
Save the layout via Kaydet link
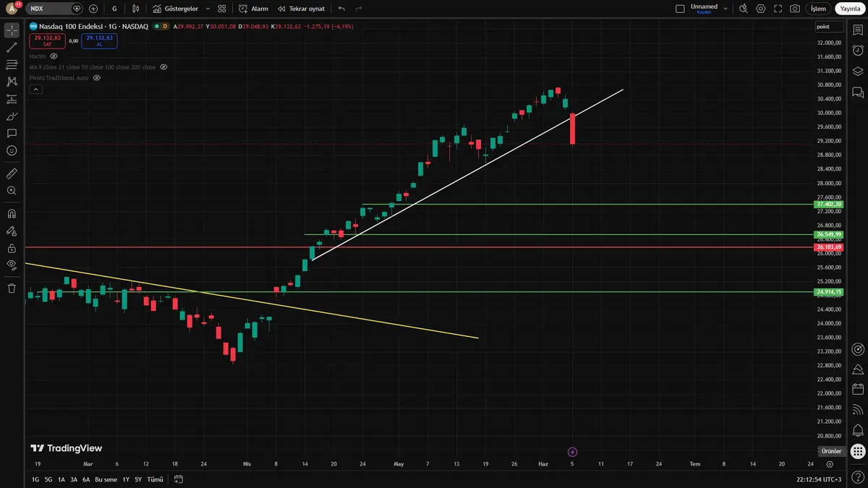pos(704,13)
